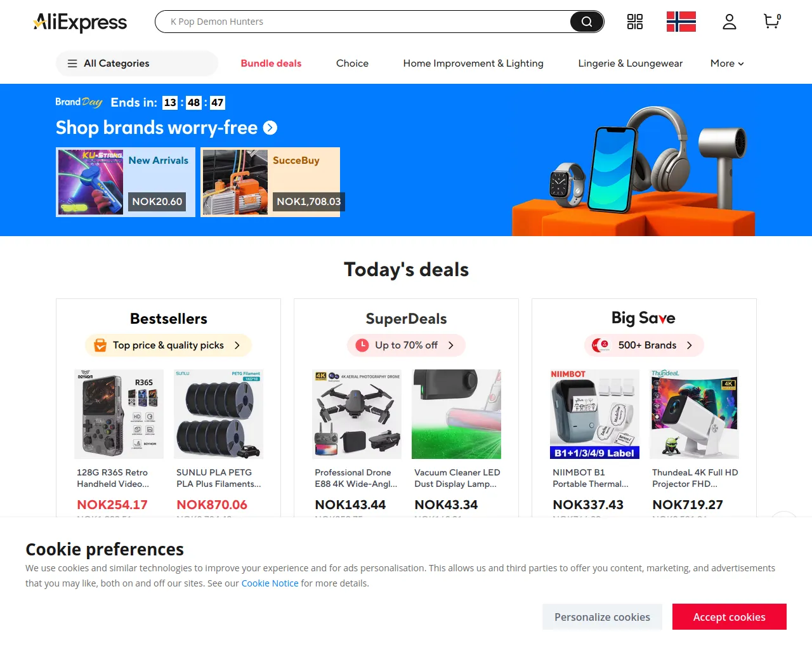Click the SuperDeals red clock icon
This screenshot has width=812, height=650.
tap(362, 345)
